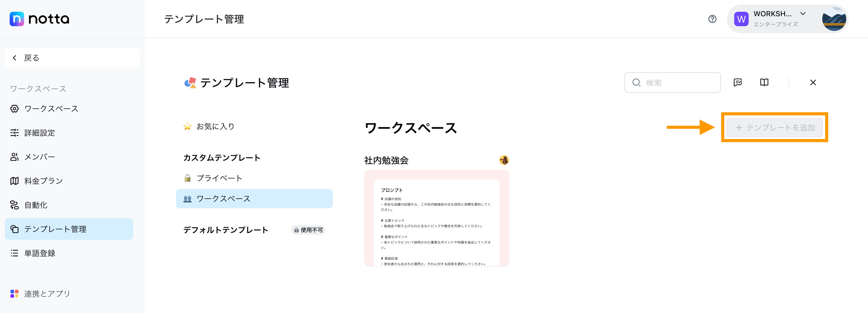Select ワークスペース template category
The image size is (868, 313).
coord(254,199)
